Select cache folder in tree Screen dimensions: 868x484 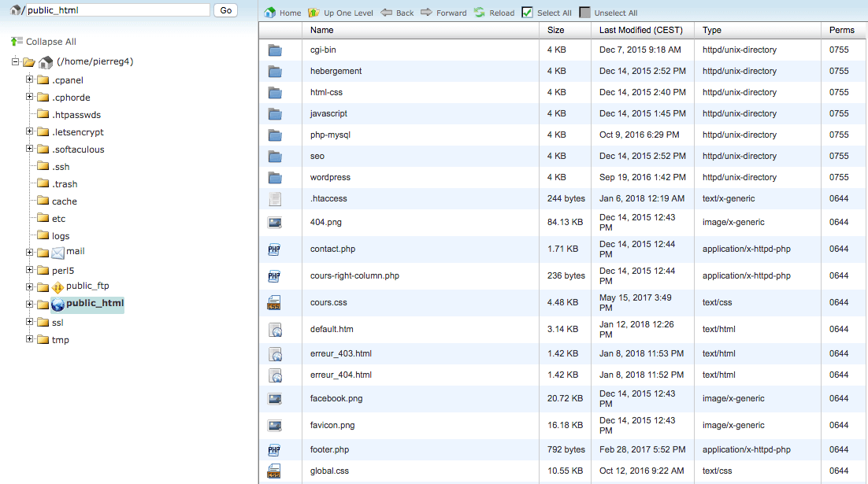coord(65,201)
